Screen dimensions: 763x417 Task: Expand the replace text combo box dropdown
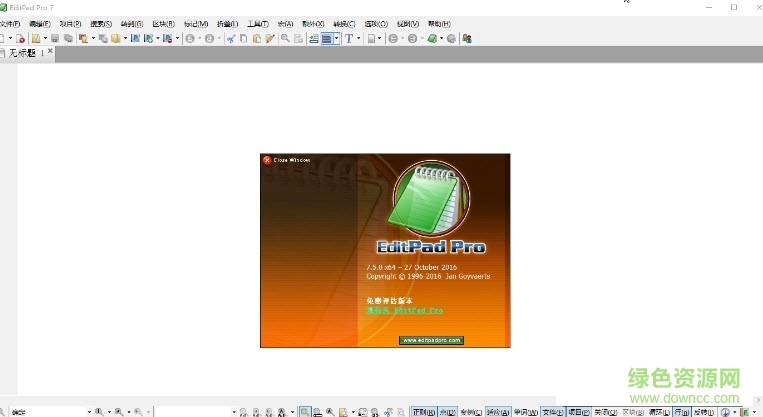point(234,411)
